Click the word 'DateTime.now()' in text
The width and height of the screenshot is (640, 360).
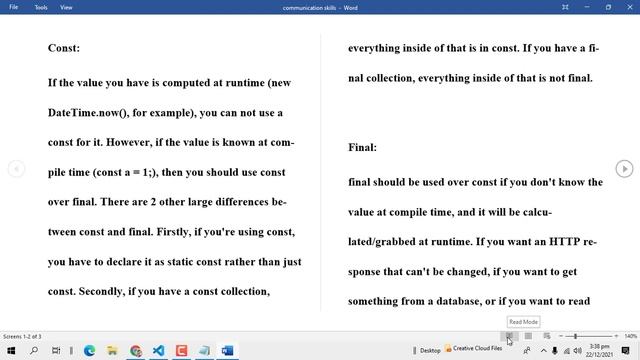click(87, 113)
